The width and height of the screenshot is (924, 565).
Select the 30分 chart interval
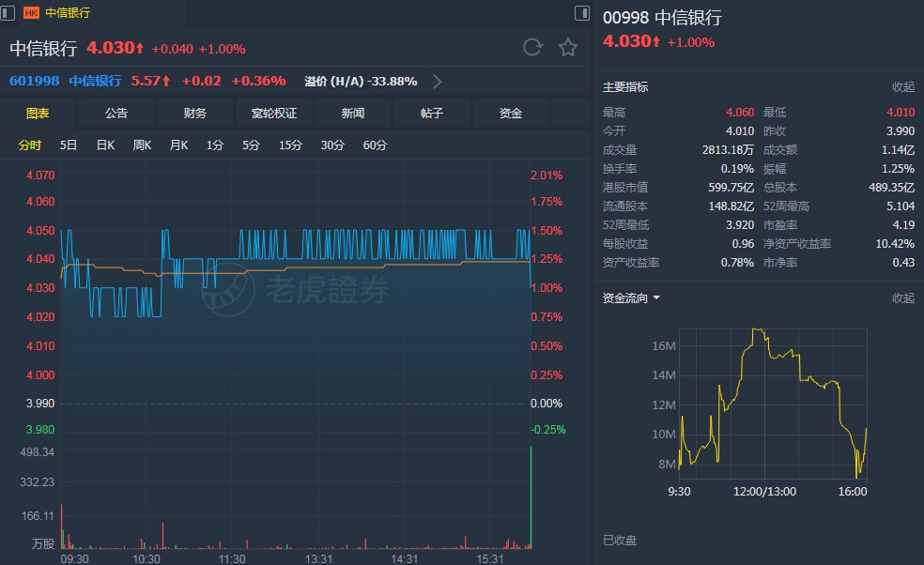pyautogui.click(x=332, y=145)
